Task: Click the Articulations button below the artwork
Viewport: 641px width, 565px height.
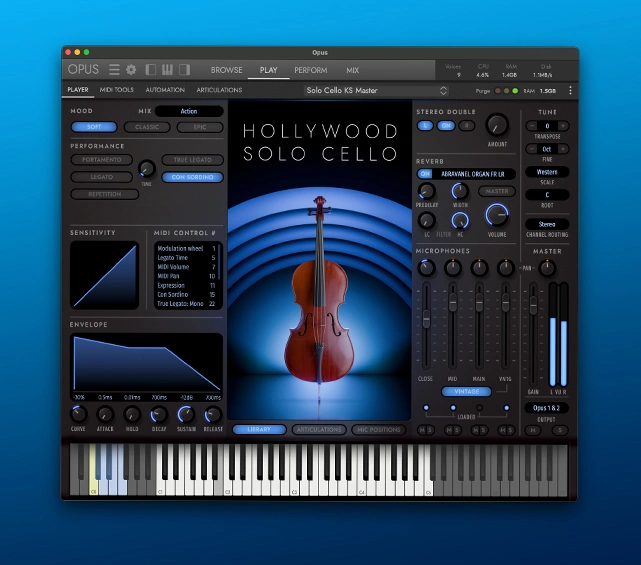Action: point(319,429)
